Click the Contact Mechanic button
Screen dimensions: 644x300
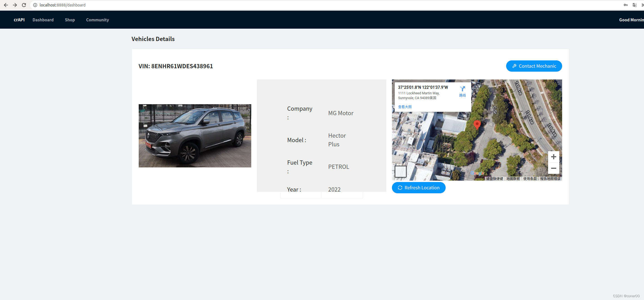point(534,66)
